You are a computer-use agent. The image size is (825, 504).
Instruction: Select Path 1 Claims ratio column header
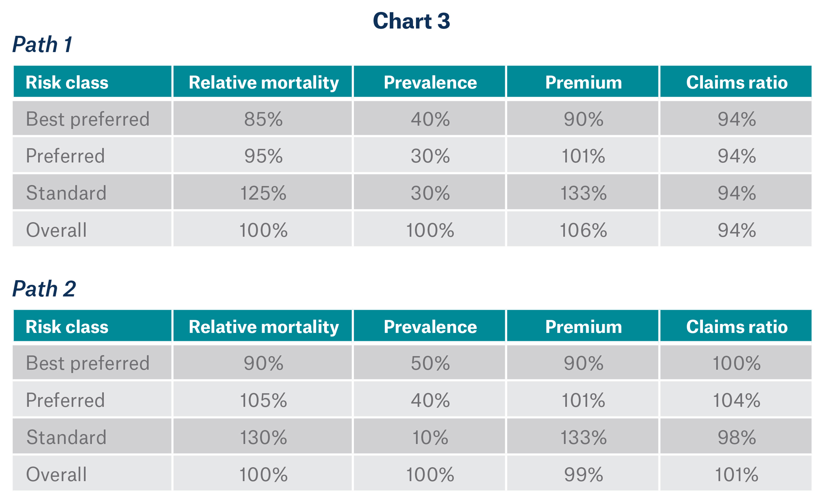click(737, 82)
